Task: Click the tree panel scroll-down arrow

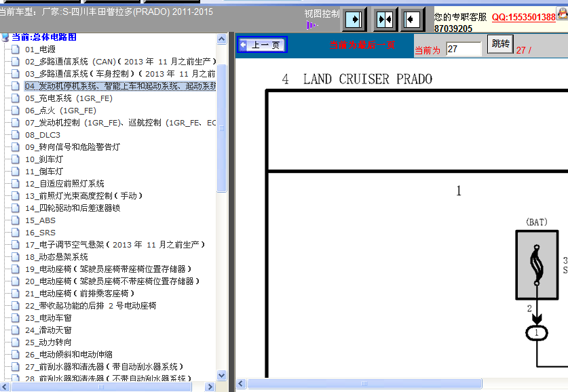Action: (222, 375)
